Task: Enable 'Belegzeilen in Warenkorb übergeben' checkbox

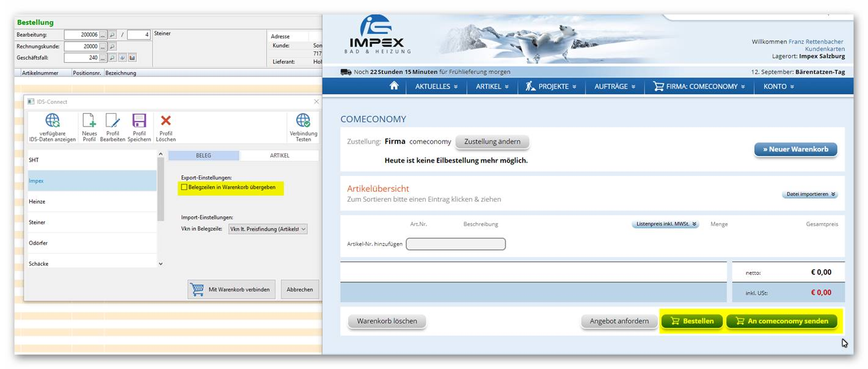Action: 184,187
